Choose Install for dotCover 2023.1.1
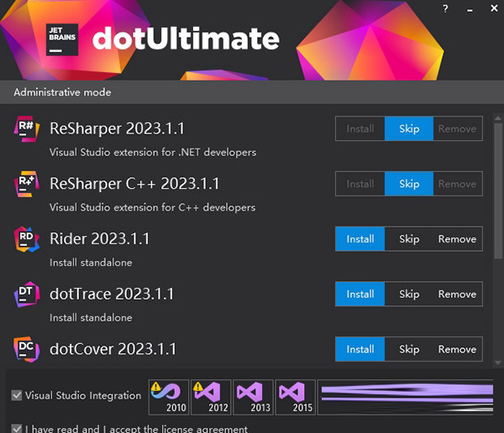Viewport: 504px width, 433px height. [360, 349]
